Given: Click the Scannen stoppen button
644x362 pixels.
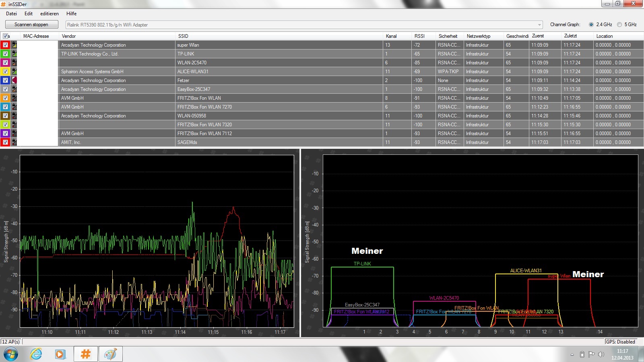Looking at the screenshot, I should (x=31, y=25).
